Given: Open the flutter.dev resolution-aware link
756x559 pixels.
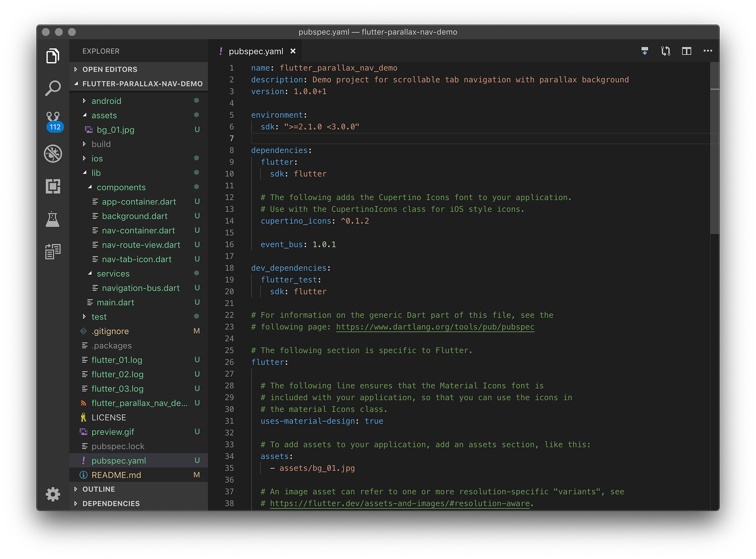Looking at the screenshot, I should coord(399,503).
